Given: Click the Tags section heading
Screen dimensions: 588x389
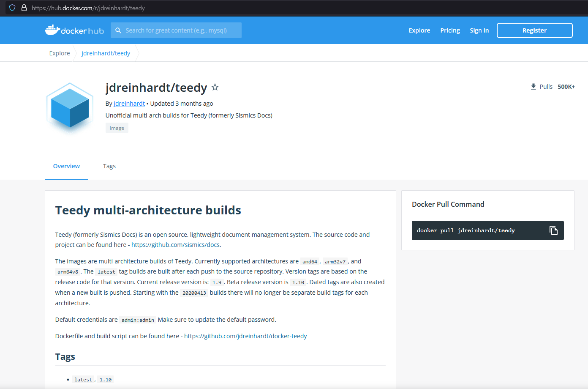Looking at the screenshot, I should click(65, 356).
